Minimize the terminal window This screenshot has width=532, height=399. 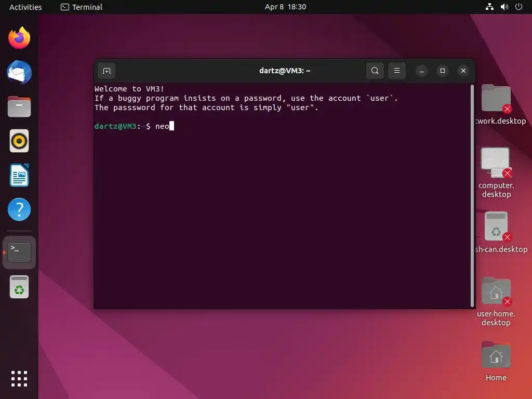tap(422, 71)
